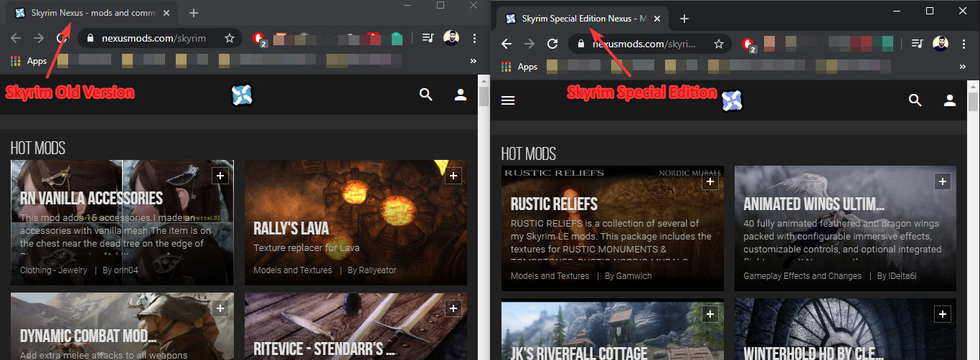Screen dimensions: 980x360
Task: Open media control icon in right browser
Action: point(917,44)
